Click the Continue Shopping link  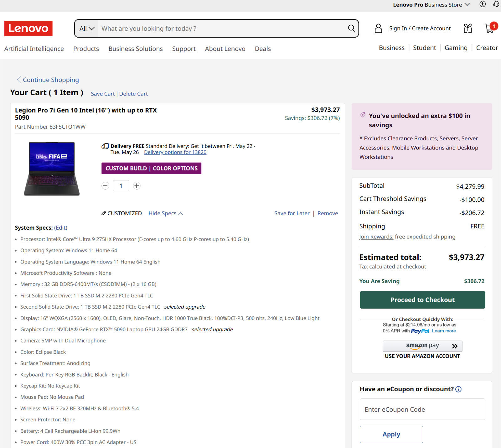tap(51, 80)
